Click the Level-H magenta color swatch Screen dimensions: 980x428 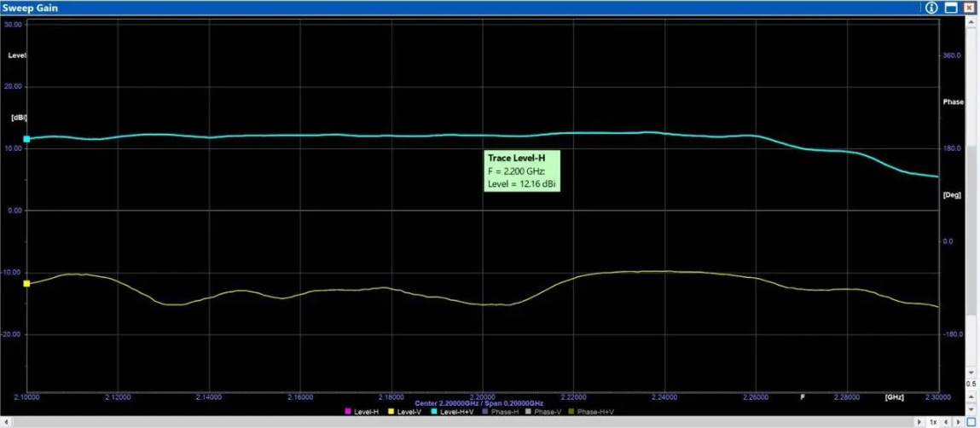[348, 412]
